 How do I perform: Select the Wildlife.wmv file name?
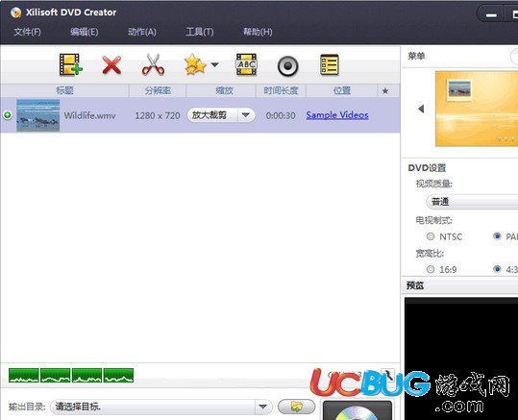90,115
